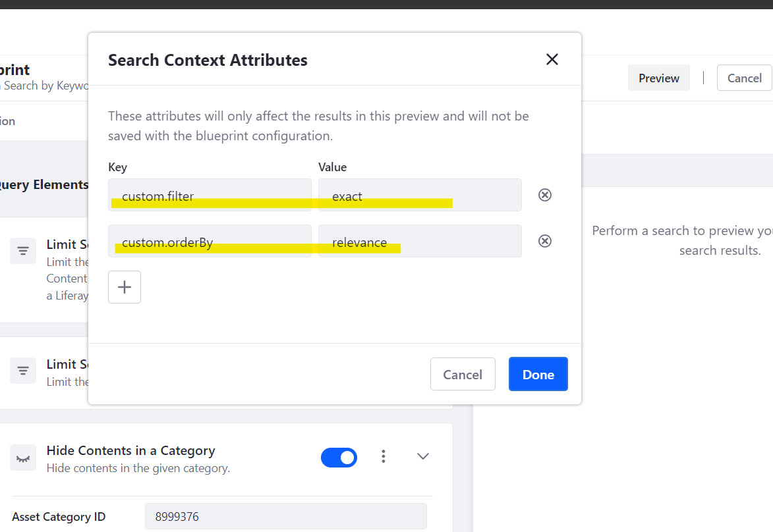The image size is (773, 532).
Task: Click the Done button in the dialog
Action: point(538,374)
